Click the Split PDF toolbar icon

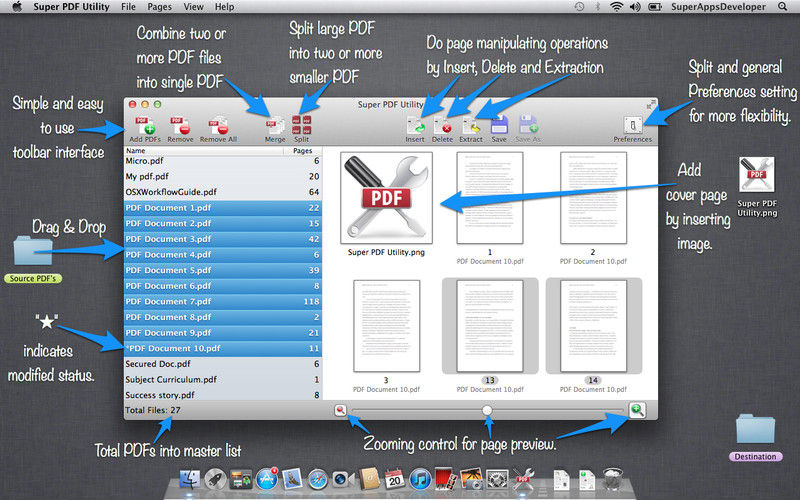click(x=301, y=126)
